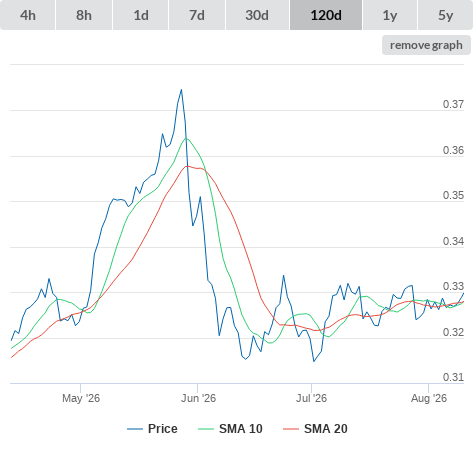This screenshot has height=455, width=474.
Task: Show the 30d price range
Action: point(257,15)
